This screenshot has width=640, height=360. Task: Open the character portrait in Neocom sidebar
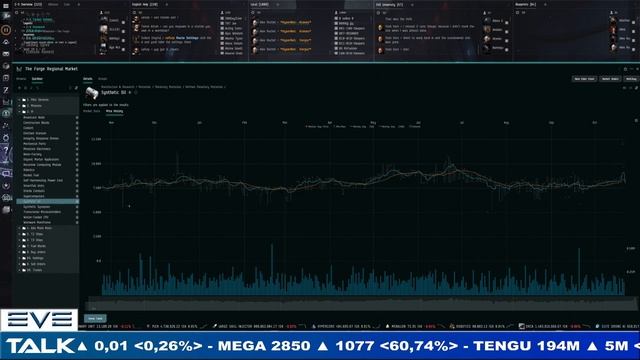coord(6,16)
